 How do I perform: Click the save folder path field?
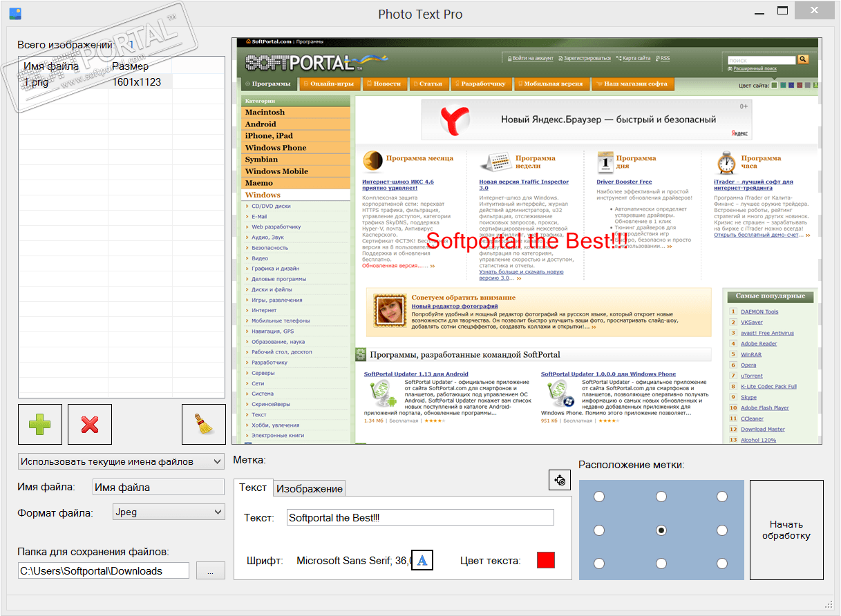103,570
